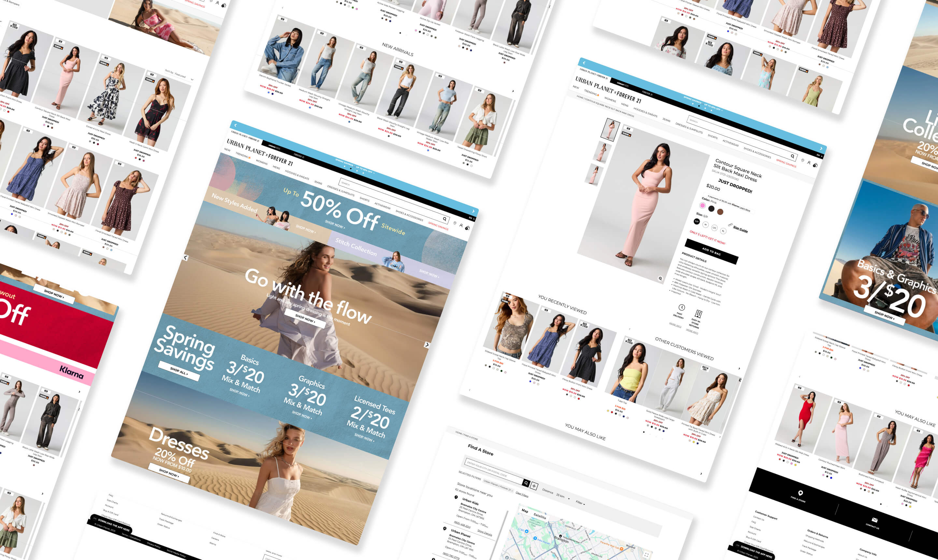Switch the store map to Map view
Image resolution: width=938 pixels, height=560 pixels.
[525, 511]
